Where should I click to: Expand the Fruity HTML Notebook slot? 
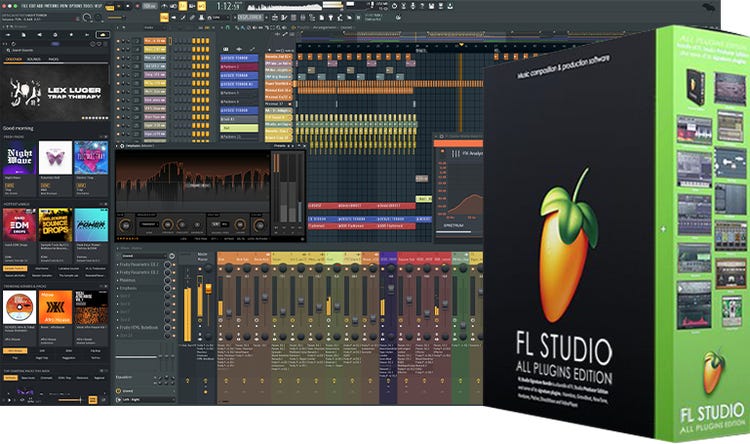pos(118,328)
